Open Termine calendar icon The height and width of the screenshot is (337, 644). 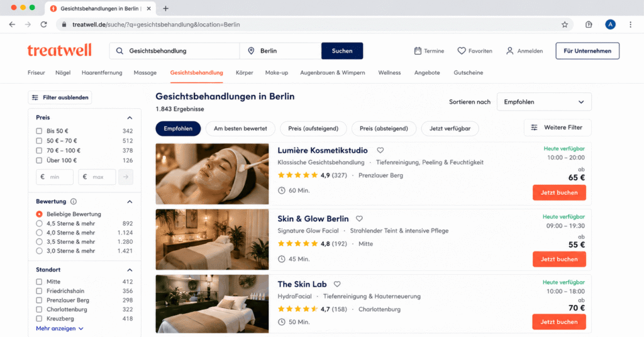(418, 51)
